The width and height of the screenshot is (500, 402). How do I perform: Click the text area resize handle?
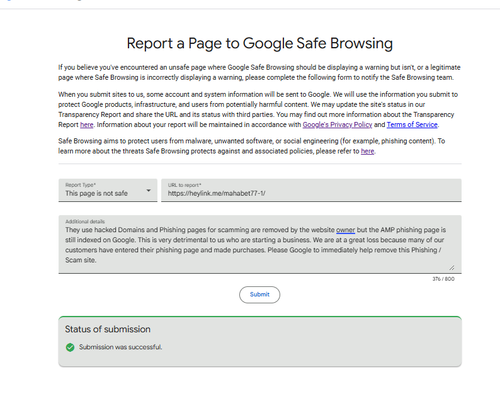click(x=452, y=268)
